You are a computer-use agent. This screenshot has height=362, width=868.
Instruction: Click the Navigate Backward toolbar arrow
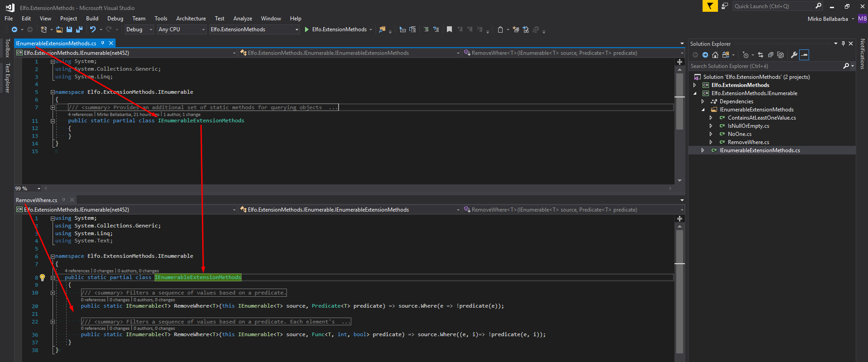pos(15,29)
